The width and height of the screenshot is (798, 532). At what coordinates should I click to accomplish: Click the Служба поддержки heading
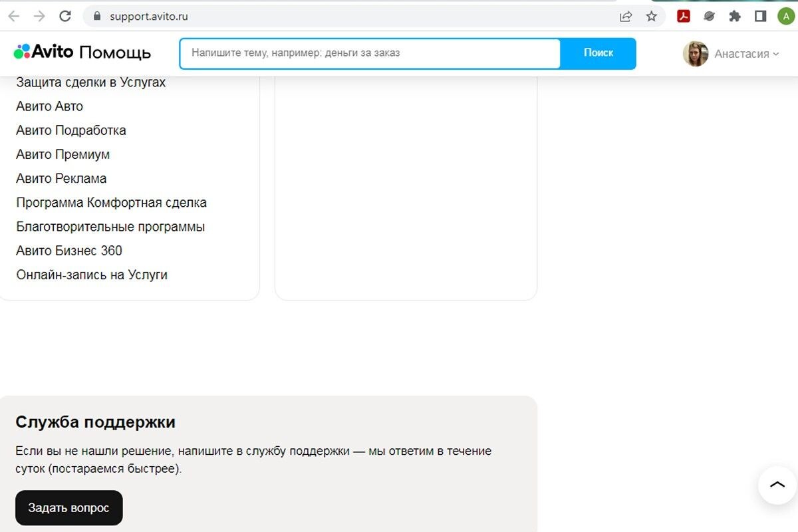point(95,422)
